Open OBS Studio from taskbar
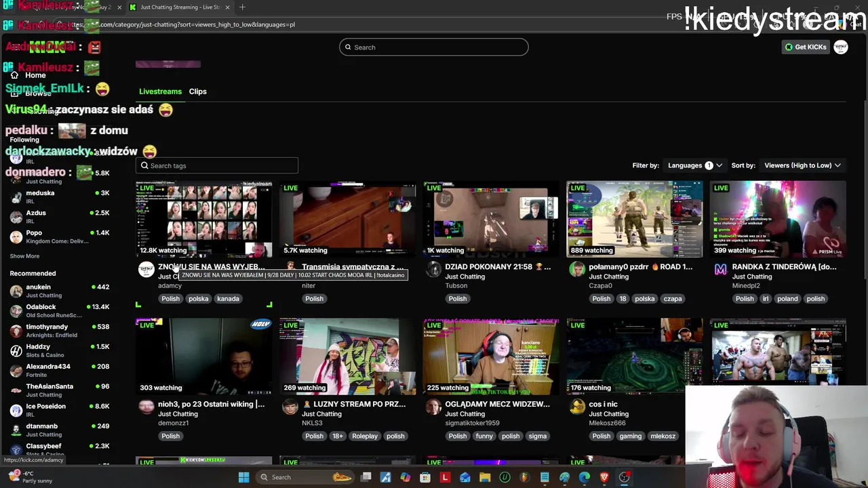The width and height of the screenshot is (868, 488). tap(624, 477)
